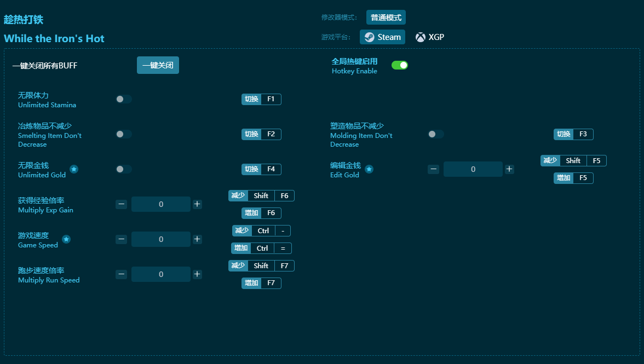Select the XGP Xbox platform option
This screenshot has height=364, width=644.
[430, 37]
